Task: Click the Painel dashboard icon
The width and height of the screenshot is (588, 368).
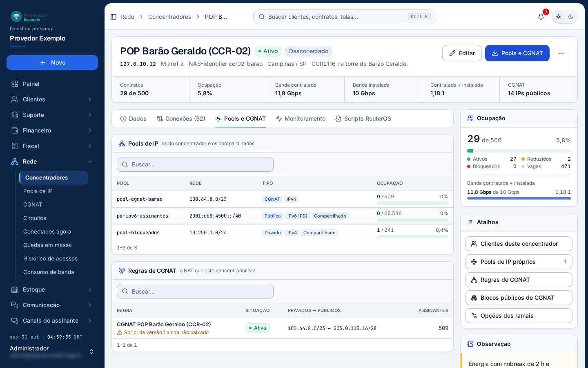Action: coord(15,84)
